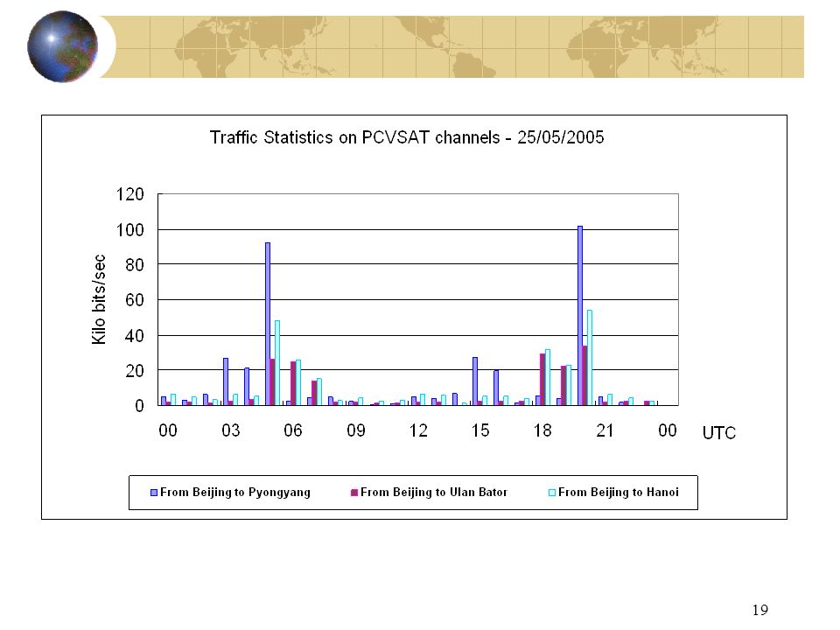The width and height of the screenshot is (840, 630).
Task: Click the Ulan Bator legend color swatch
Action: click(354, 493)
